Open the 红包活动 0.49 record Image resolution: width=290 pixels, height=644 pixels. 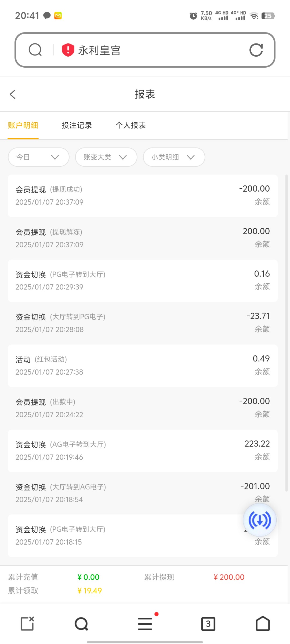(x=143, y=365)
